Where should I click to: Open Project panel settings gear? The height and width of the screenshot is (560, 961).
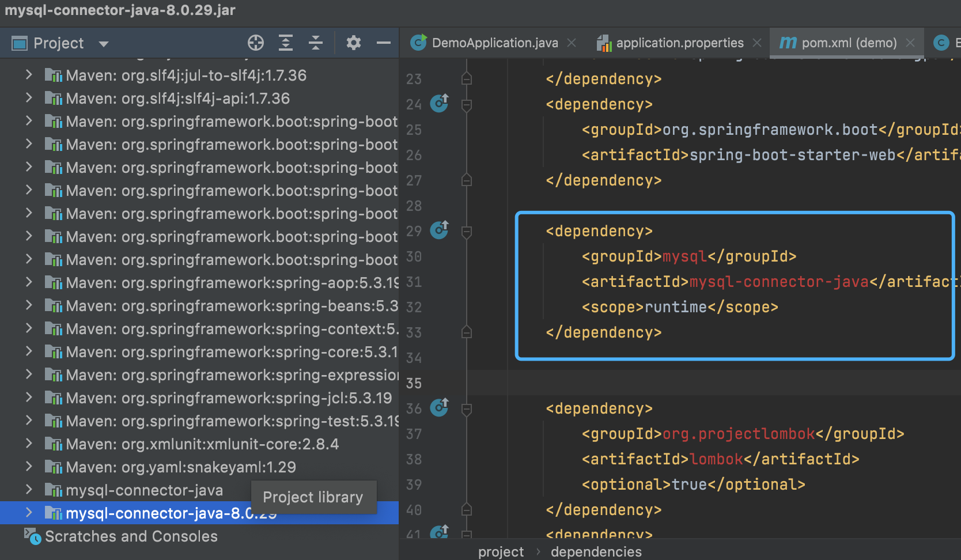click(354, 43)
